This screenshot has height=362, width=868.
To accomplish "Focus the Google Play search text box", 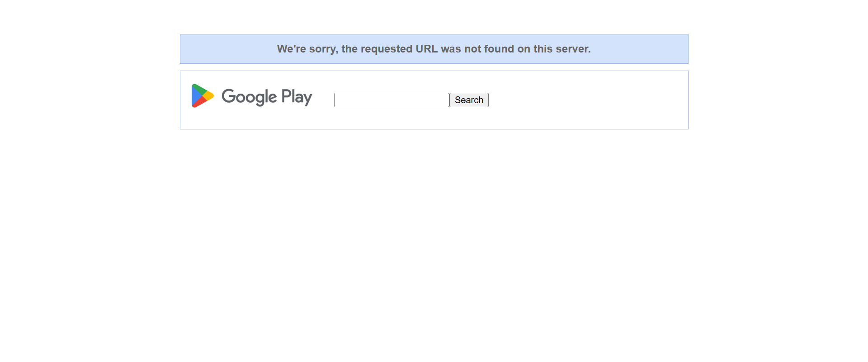I will click(x=391, y=100).
